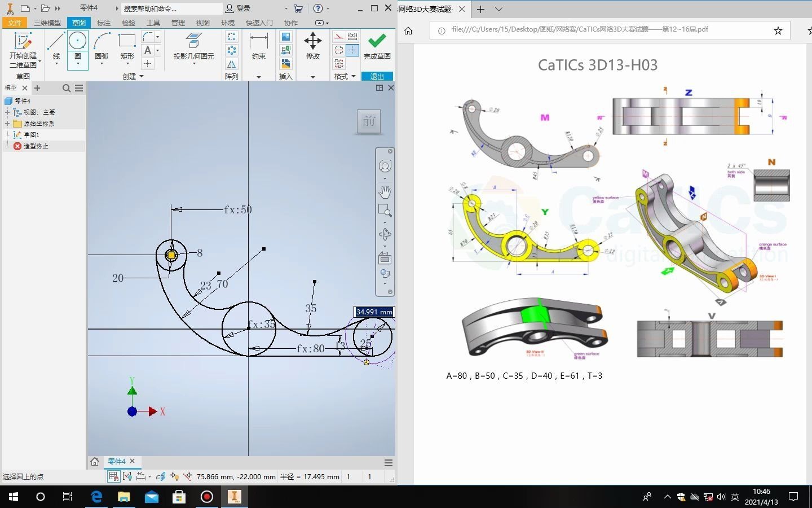Click the Mirror icon in the pattern group
The width and height of the screenshot is (812, 508).
[x=232, y=64]
